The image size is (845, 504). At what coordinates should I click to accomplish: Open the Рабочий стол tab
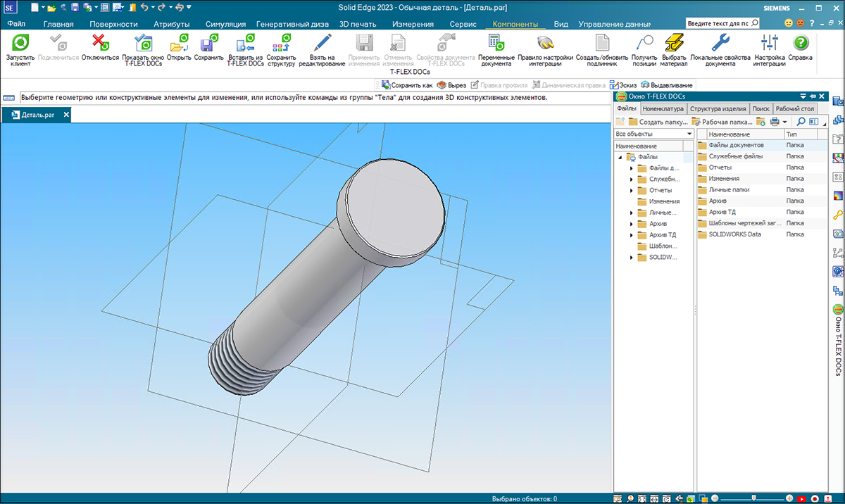click(x=795, y=109)
